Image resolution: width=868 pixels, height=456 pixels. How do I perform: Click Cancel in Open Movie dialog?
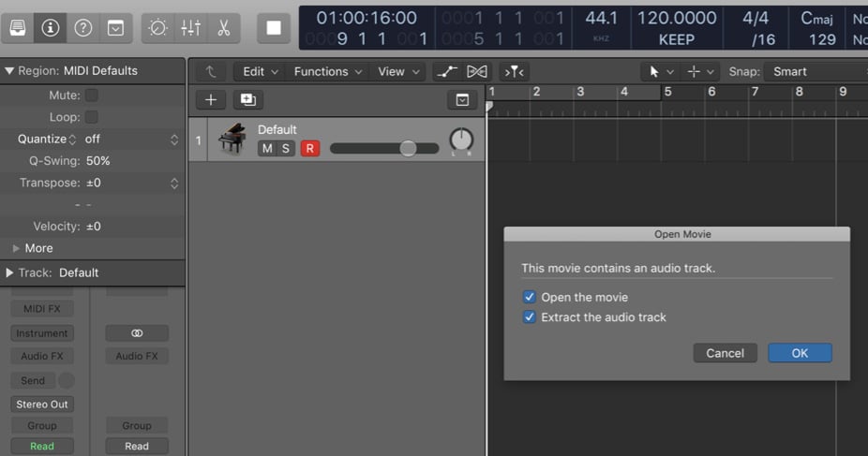pos(725,353)
